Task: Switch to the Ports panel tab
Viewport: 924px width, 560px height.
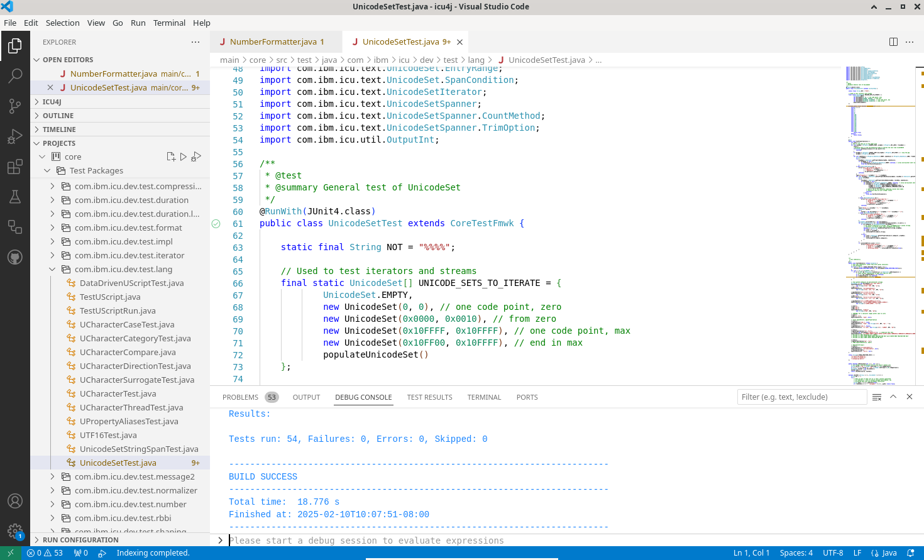Action: (527, 397)
